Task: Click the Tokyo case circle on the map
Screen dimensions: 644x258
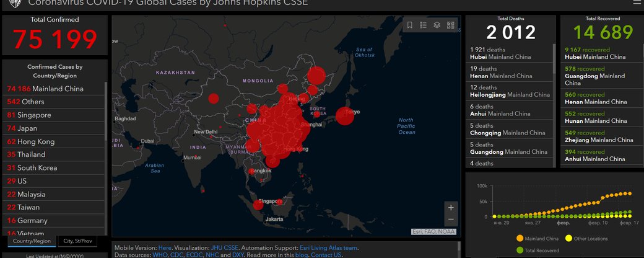Action: (x=344, y=115)
